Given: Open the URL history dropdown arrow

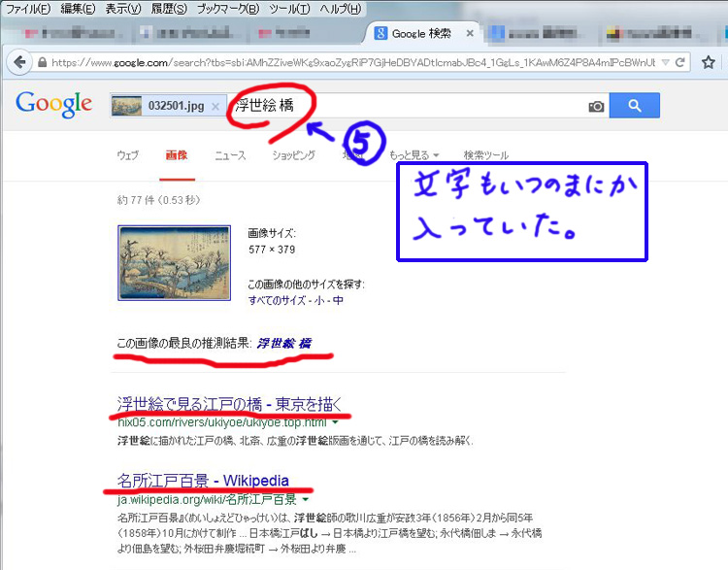Looking at the screenshot, I should (665, 62).
